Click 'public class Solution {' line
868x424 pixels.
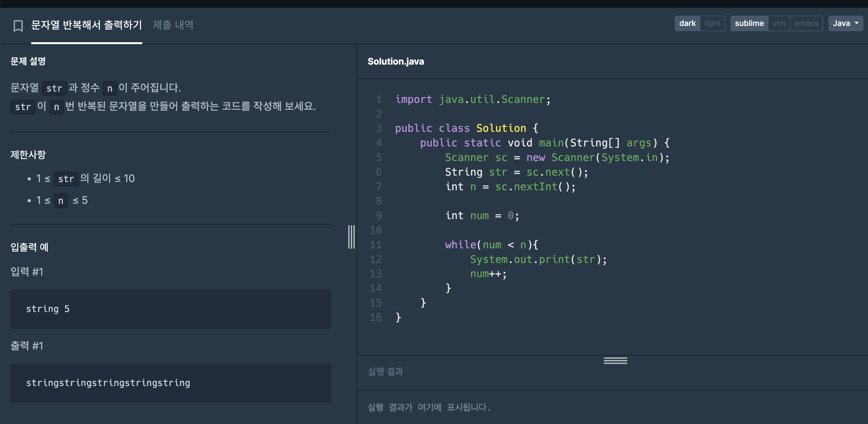click(467, 128)
